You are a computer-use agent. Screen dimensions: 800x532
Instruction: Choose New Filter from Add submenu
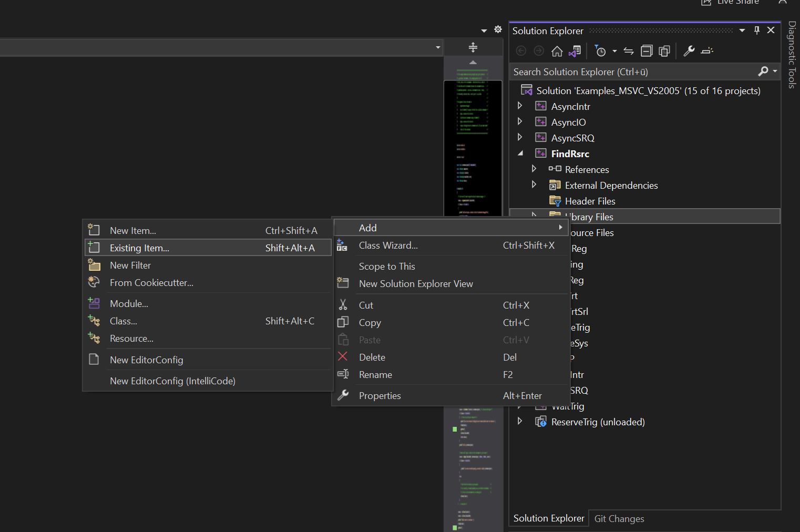[x=208, y=265]
